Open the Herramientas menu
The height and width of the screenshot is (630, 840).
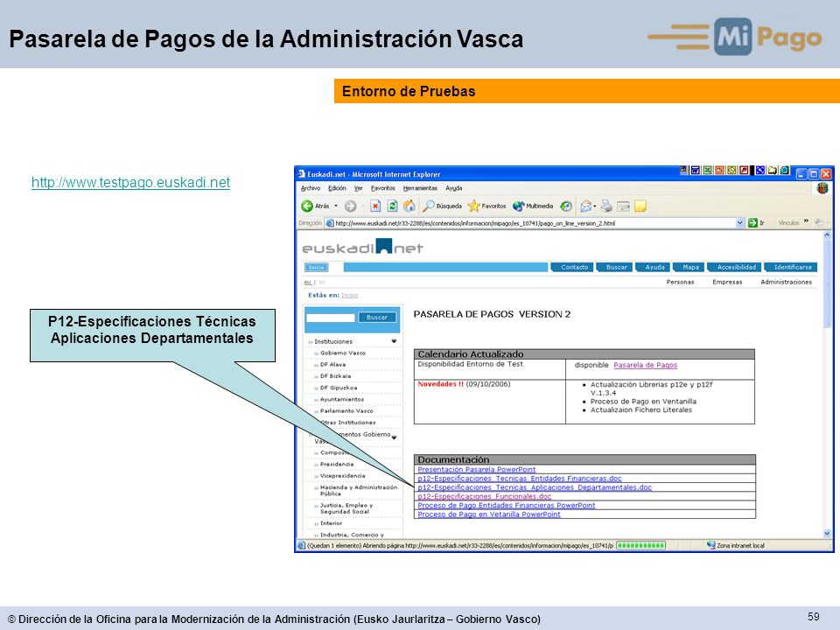(420, 188)
